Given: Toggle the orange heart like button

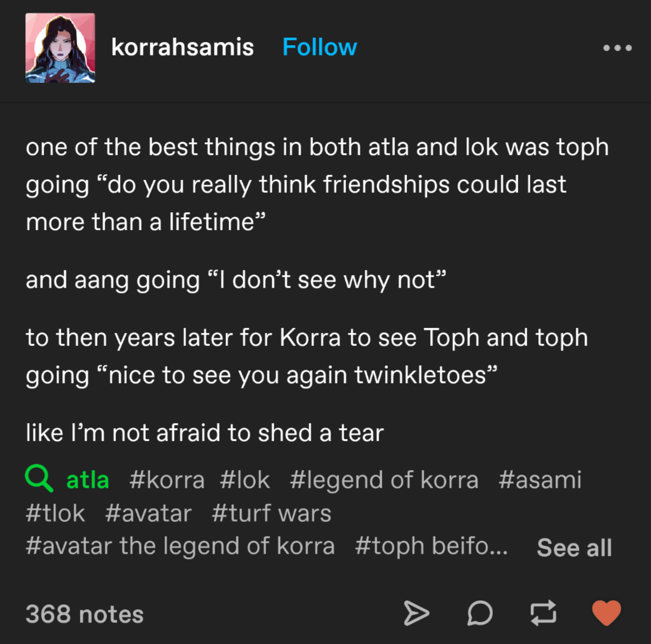Looking at the screenshot, I should click(x=606, y=613).
